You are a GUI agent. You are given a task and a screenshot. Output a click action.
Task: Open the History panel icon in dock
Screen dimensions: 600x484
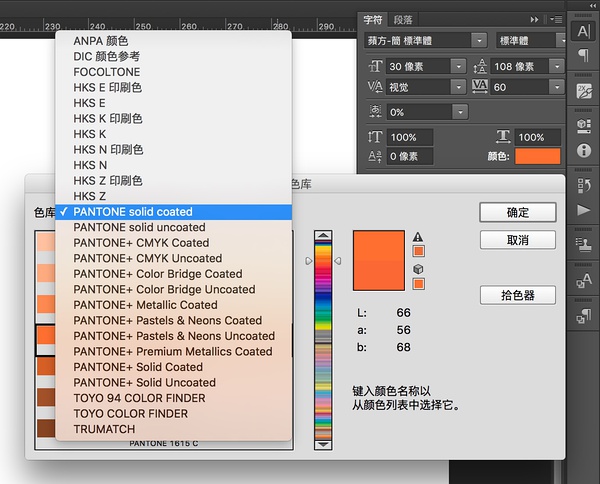pos(584,186)
